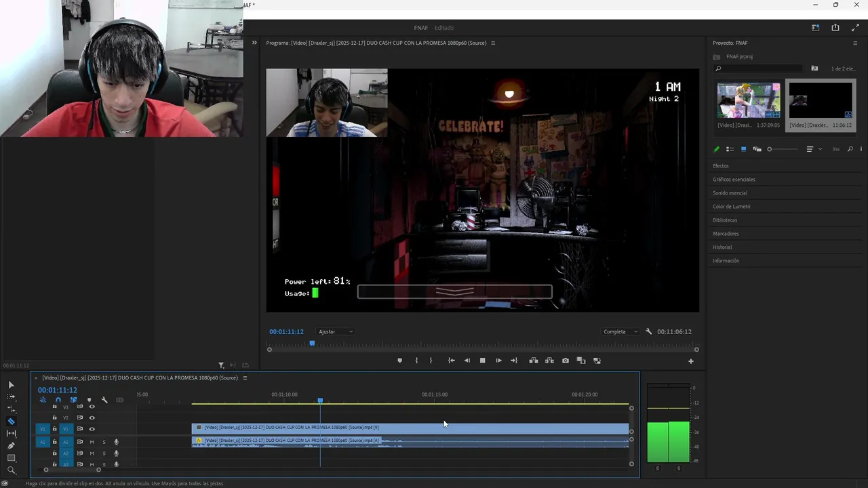Image resolution: width=868 pixels, height=488 pixels.
Task: Enable voice-over record on A1
Action: click(x=116, y=442)
